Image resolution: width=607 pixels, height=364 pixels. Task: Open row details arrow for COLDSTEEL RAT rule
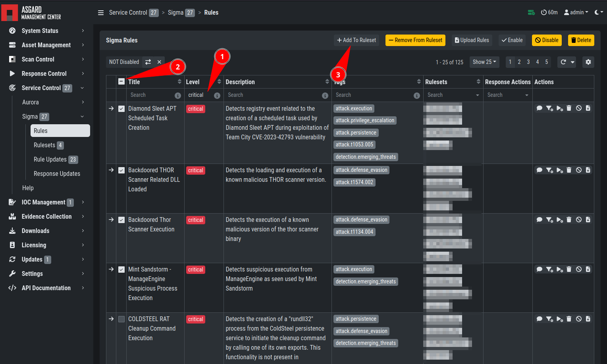coord(111,319)
